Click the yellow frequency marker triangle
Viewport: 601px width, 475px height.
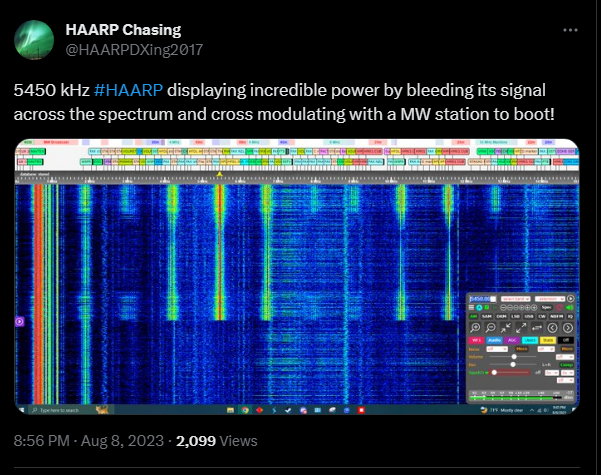(219, 174)
